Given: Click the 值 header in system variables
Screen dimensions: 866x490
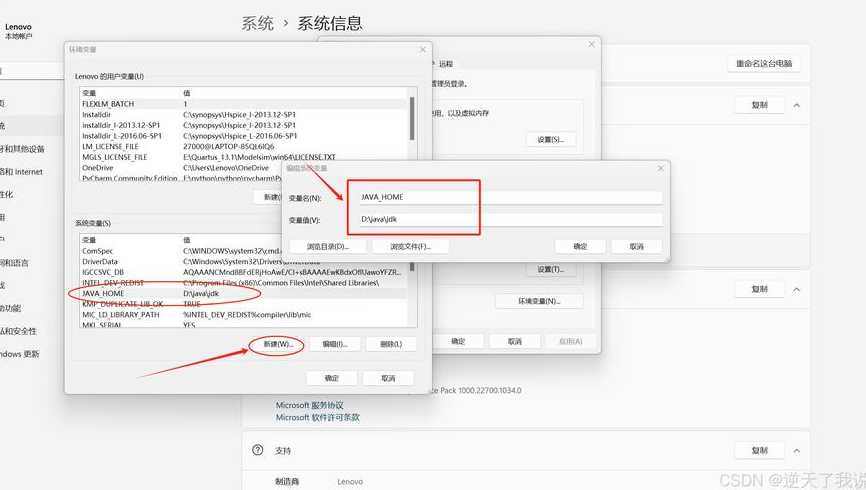Looking at the screenshot, I should 187,240.
